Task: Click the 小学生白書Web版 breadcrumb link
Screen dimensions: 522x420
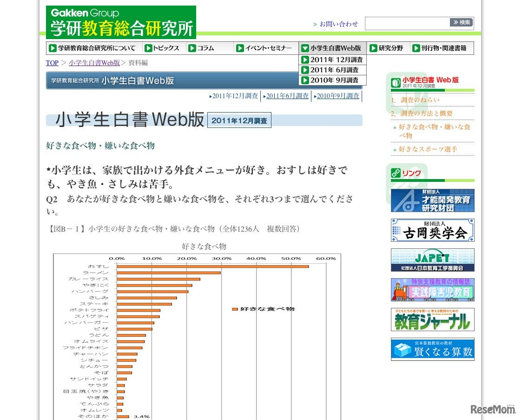Action: pos(94,63)
